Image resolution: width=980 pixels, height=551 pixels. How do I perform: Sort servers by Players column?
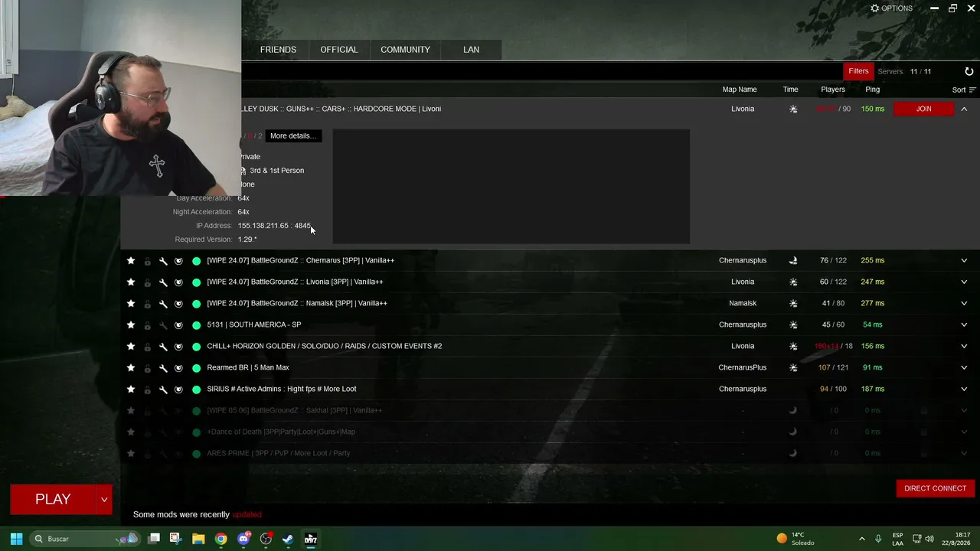pyautogui.click(x=833, y=90)
